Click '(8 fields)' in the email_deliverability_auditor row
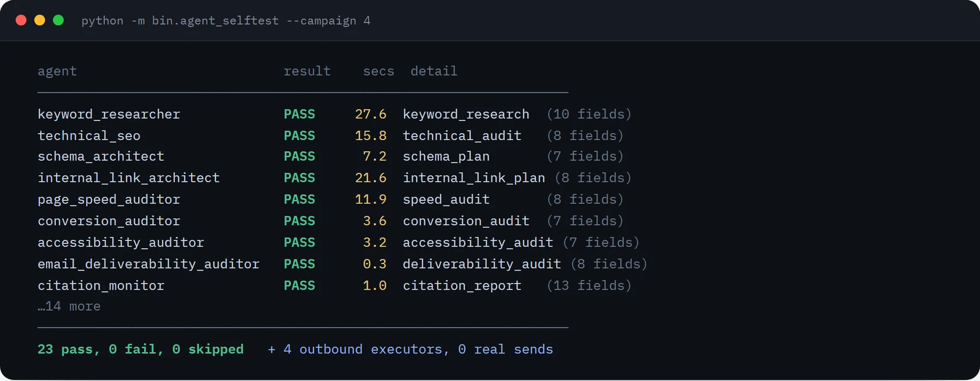Viewport: 980px width, 381px height. (x=609, y=264)
